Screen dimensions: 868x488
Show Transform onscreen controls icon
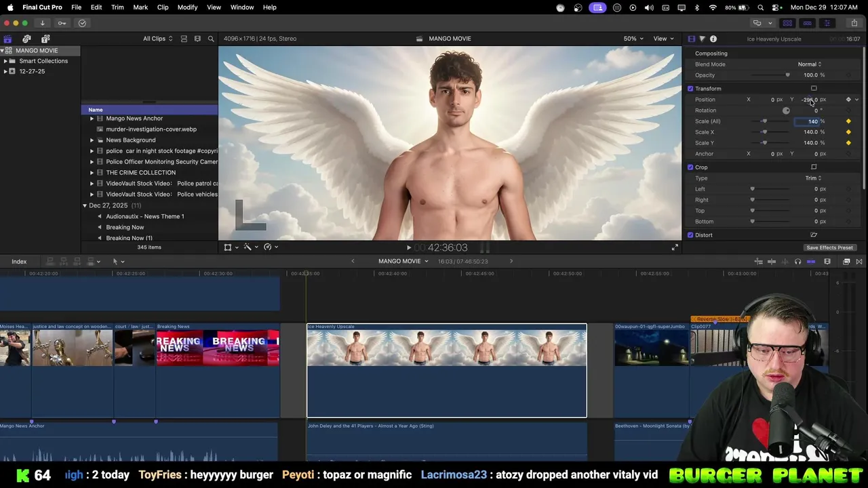814,89
